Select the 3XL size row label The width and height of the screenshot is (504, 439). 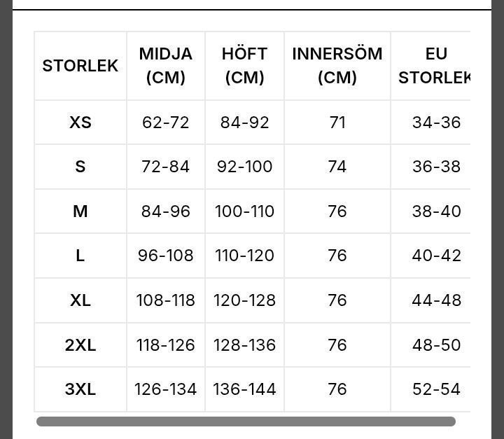80,389
